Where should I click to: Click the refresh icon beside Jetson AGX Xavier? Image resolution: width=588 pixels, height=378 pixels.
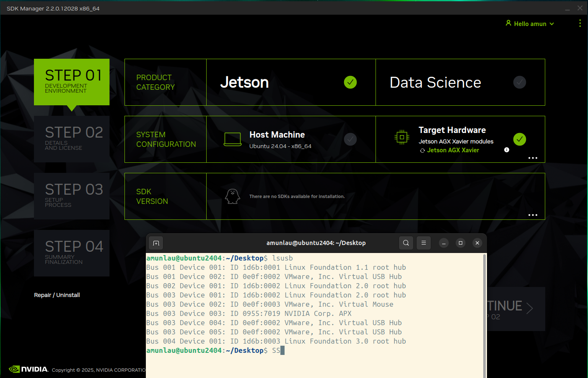(422, 151)
